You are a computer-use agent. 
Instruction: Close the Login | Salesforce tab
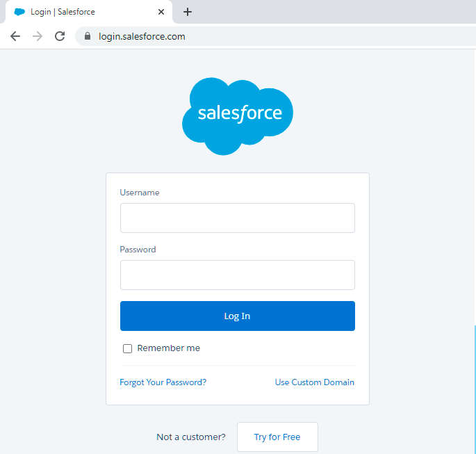pyautogui.click(x=162, y=12)
